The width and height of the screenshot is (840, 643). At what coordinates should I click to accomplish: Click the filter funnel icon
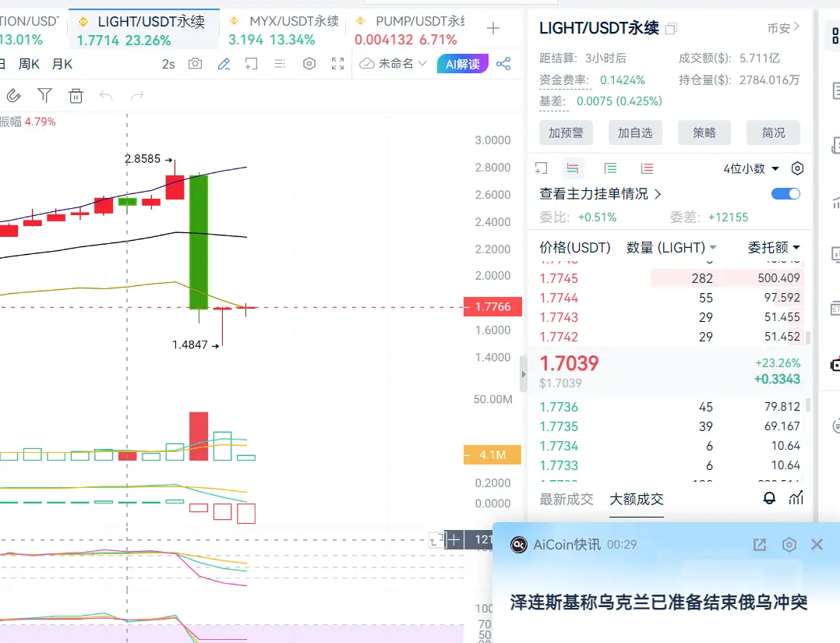[x=44, y=95]
